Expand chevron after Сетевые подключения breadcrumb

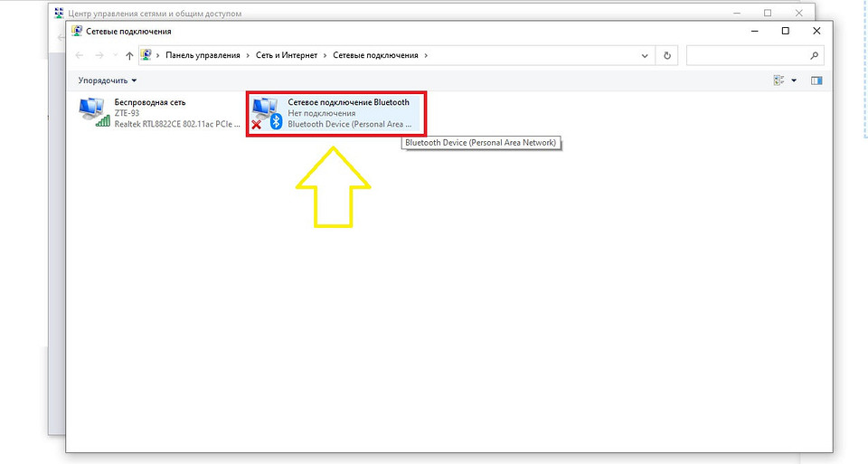426,55
